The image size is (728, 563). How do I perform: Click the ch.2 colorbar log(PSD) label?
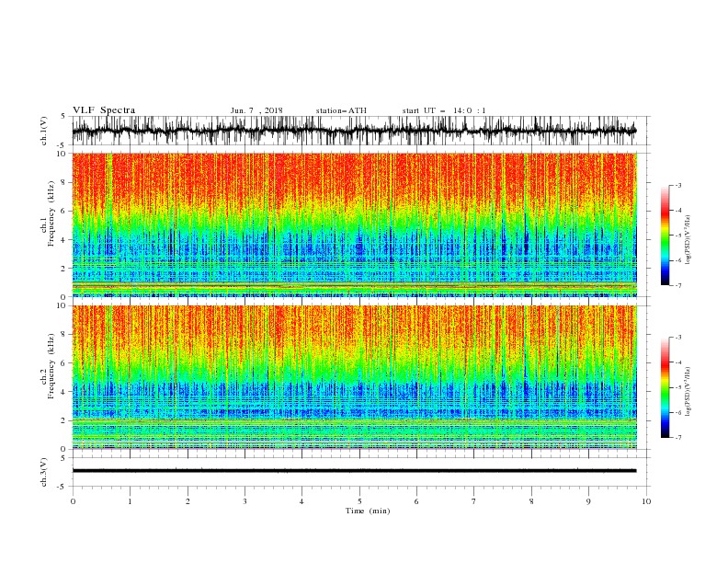point(688,392)
